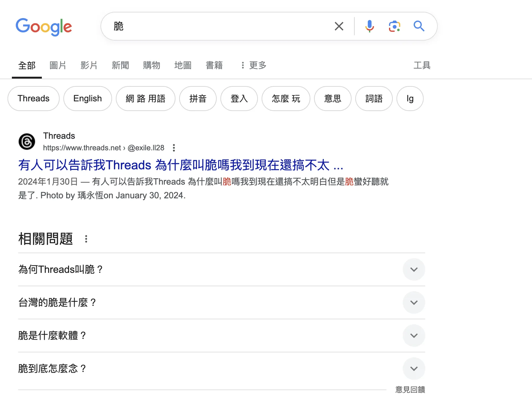Screen dimensions: 532x411
Task: Expand question 脆到底怎麼念？
Action: (x=222, y=369)
